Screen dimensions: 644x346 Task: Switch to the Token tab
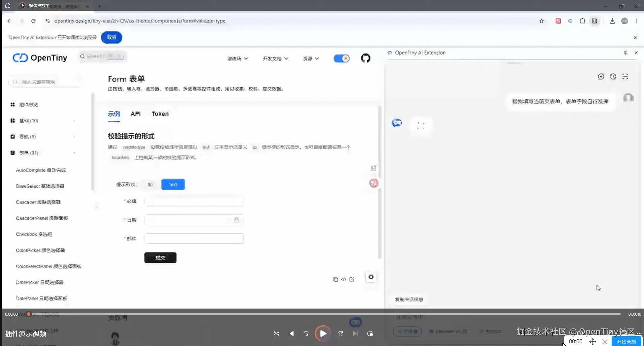click(x=160, y=114)
